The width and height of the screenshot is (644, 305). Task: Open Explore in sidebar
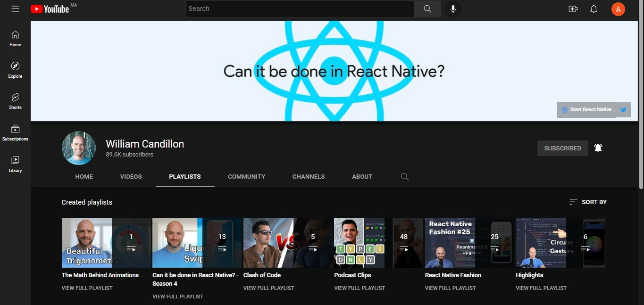(15, 70)
